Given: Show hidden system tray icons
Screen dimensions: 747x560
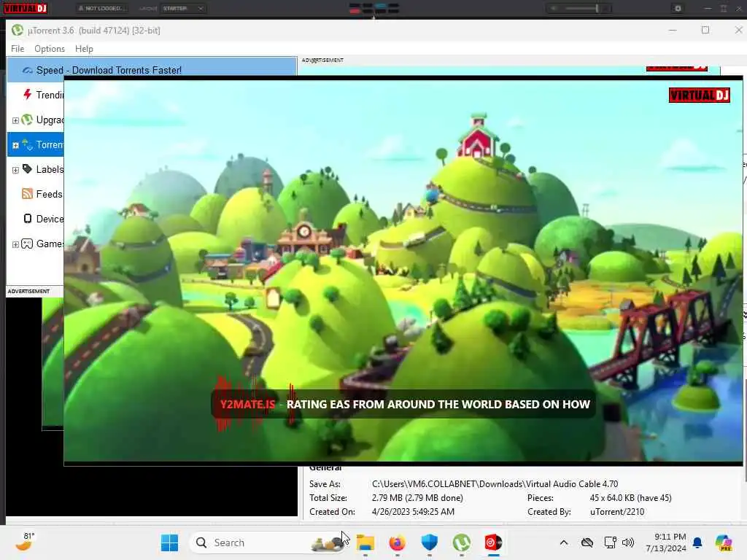Looking at the screenshot, I should click(x=564, y=542).
